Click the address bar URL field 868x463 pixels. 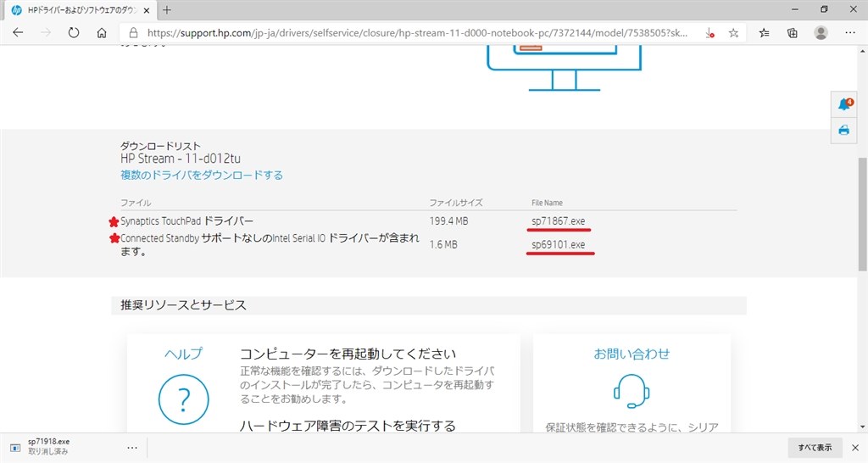click(417, 33)
